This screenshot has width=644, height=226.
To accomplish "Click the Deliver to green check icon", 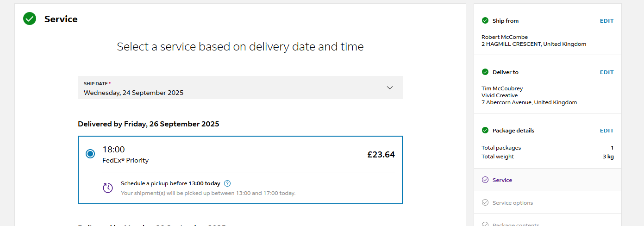I will [485, 72].
